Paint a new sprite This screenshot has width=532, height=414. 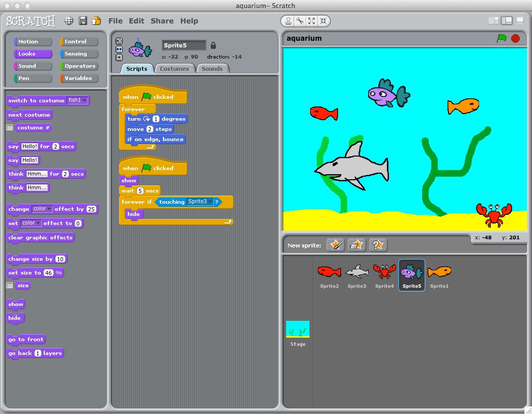tap(335, 244)
